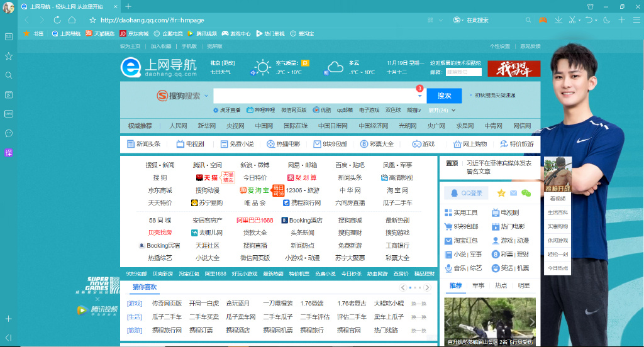Open the sidebar search magnifier icon
This screenshot has width=644, height=347.
pyautogui.click(x=9, y=75)
